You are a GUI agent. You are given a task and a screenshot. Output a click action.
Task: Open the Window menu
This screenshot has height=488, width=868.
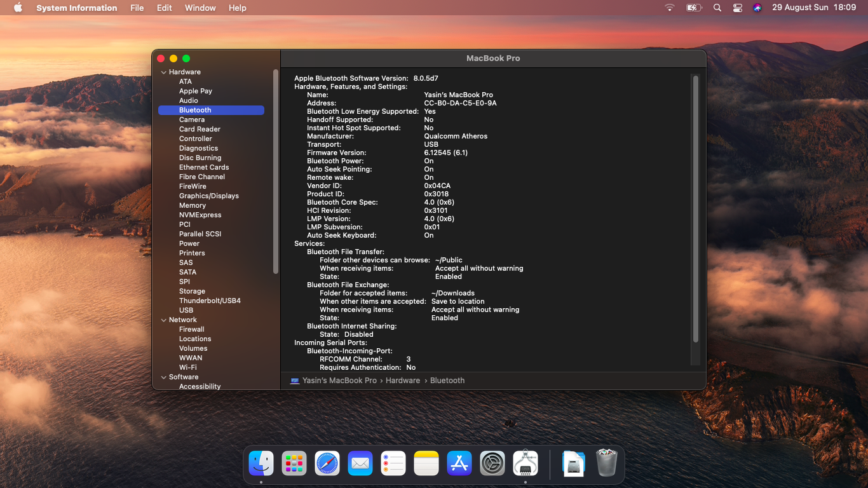[200, 8]
